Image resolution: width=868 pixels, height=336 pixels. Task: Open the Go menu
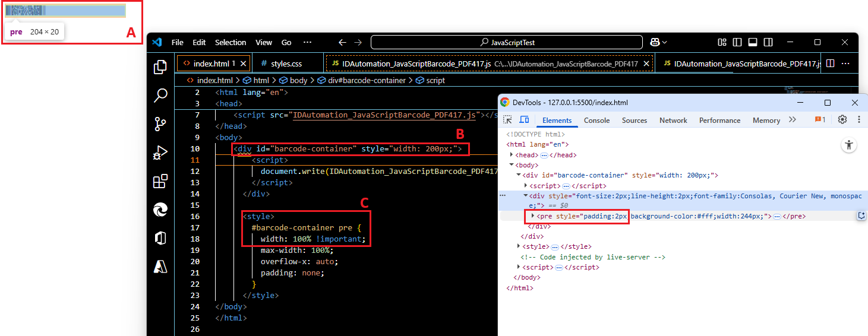286,42
